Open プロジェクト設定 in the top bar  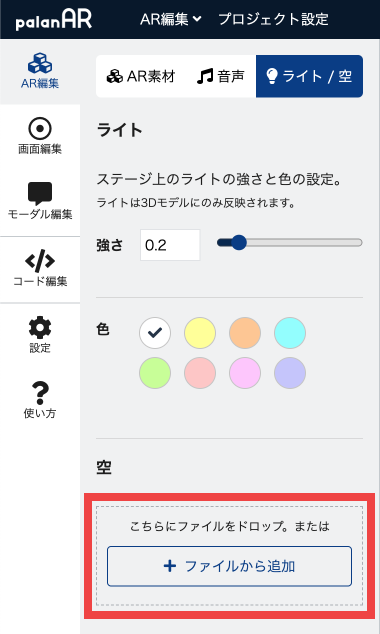273,19
